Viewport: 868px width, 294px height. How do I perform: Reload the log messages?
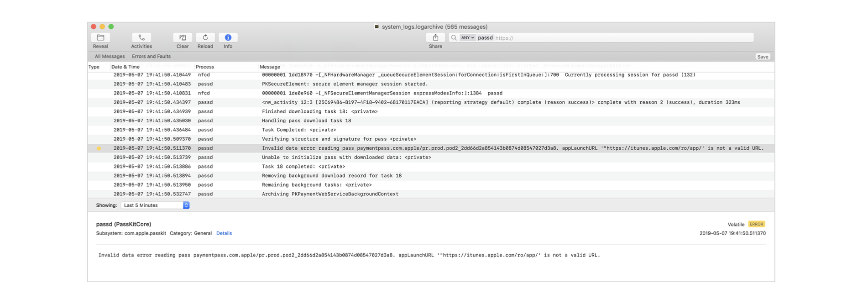(x=205, y=38)
